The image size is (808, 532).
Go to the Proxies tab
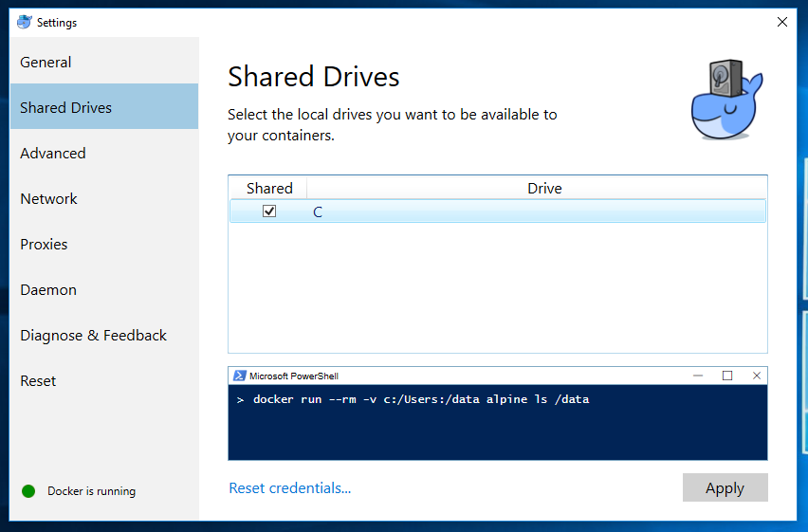104,244
